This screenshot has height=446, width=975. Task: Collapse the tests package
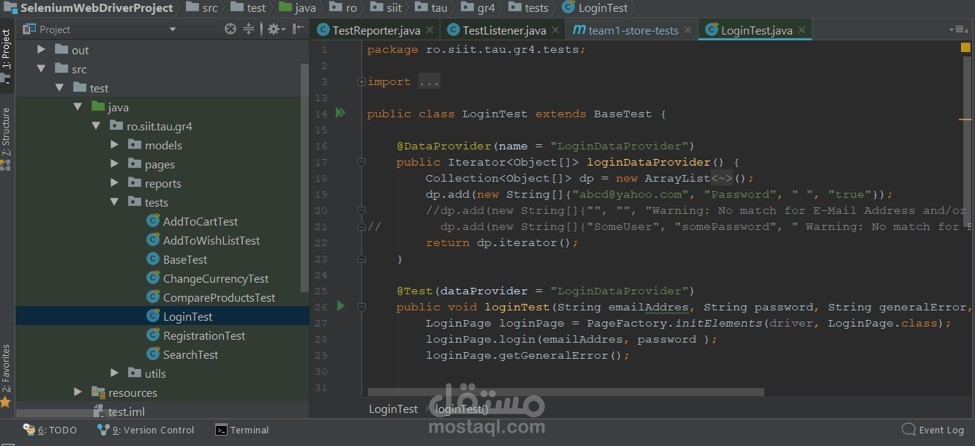114,202
